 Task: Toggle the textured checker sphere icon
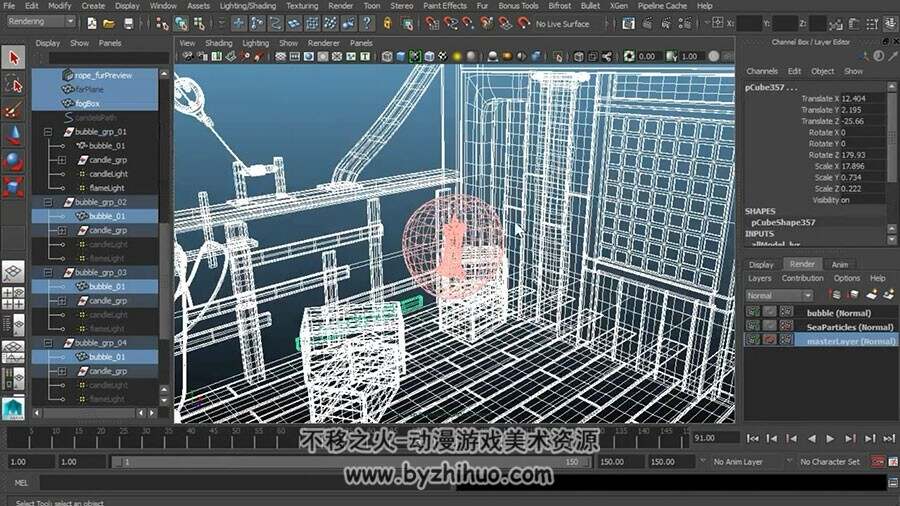click(443, 56)
